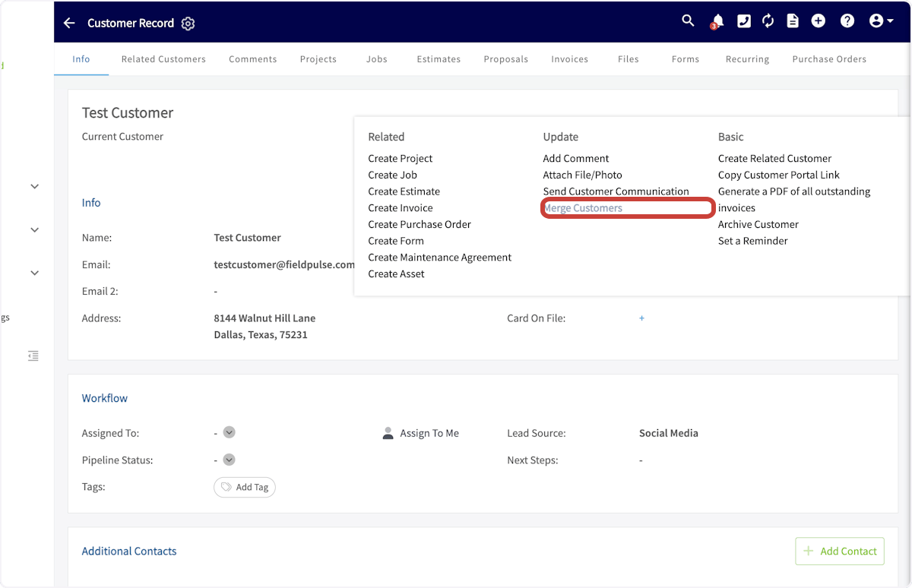Open notifications bell with badge
The height and width of the screenshot is (588, 912).
coord(717,21)
